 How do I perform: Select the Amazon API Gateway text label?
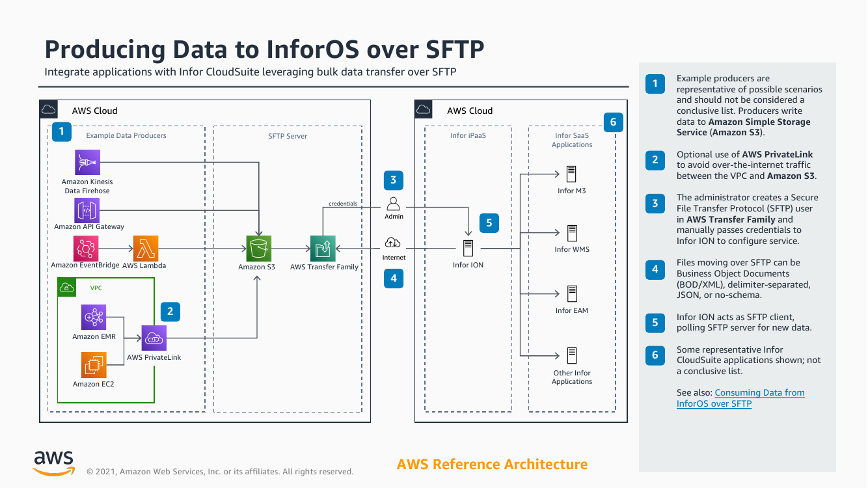click(89, 226)
